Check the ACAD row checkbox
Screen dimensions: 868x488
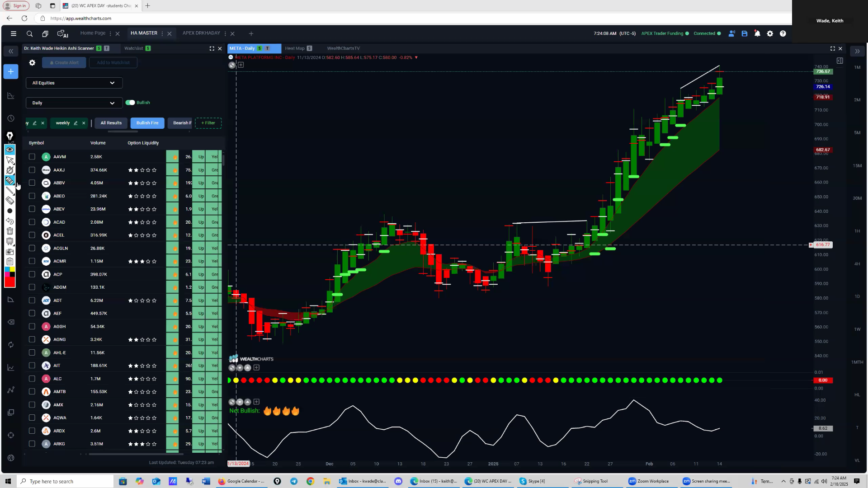(32, 222)
